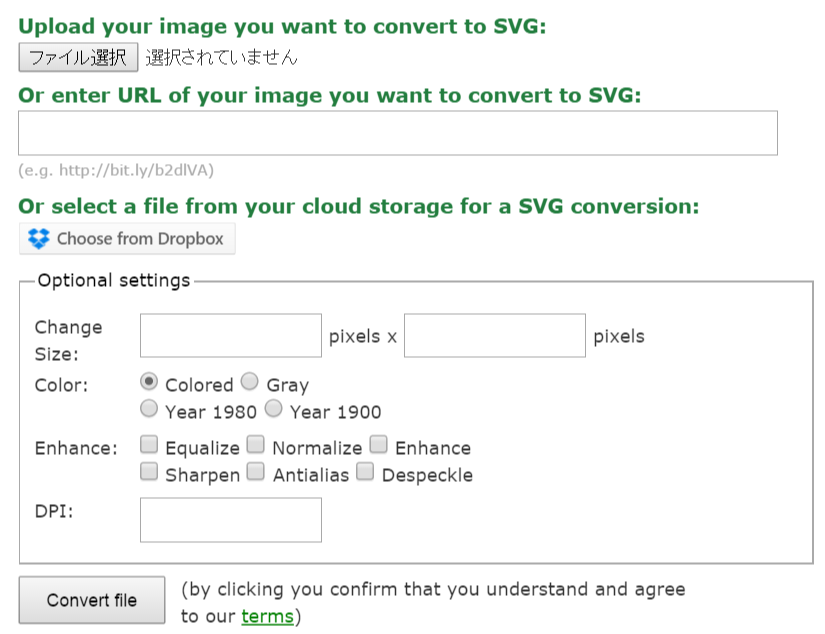The width and height of the screenshot is (825, 634).
Task: Select the Colored radio option
Action: point(149,382)
